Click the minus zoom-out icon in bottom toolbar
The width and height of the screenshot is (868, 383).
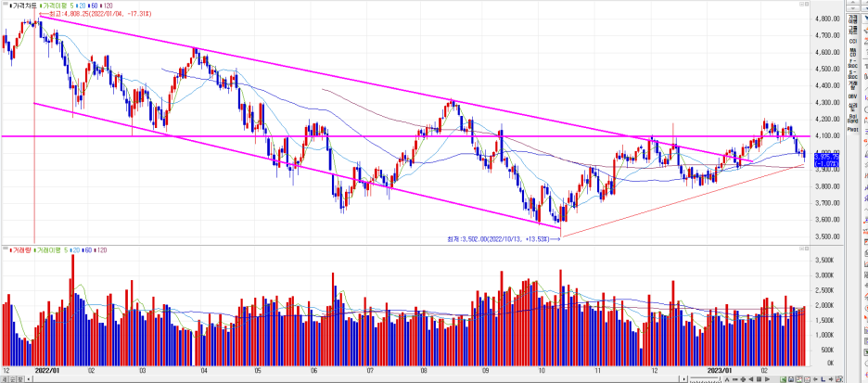click(734, 379)
